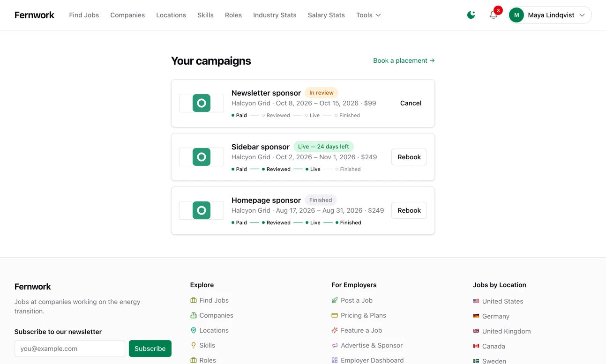Viewport: 606px width, 364px height.
Task: Click Advertise & Sponsor megaphone icon
Action: [335, 345]
